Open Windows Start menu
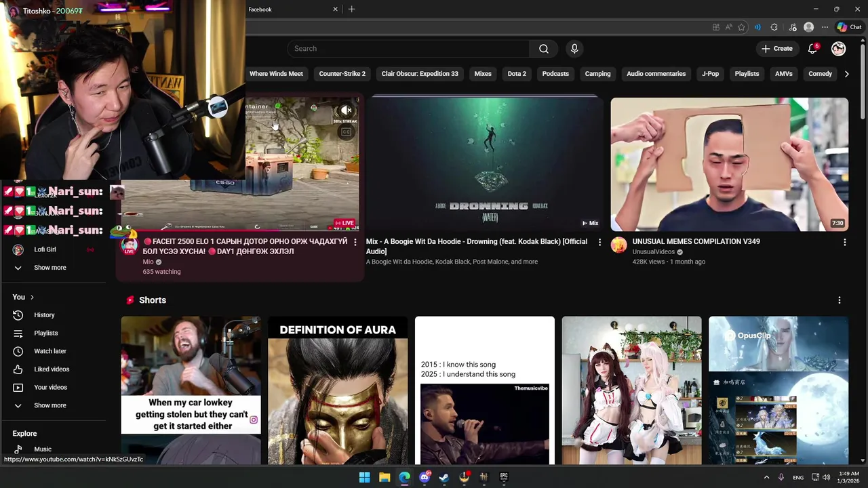Screen dimensions: 868x488 point(364,477)
